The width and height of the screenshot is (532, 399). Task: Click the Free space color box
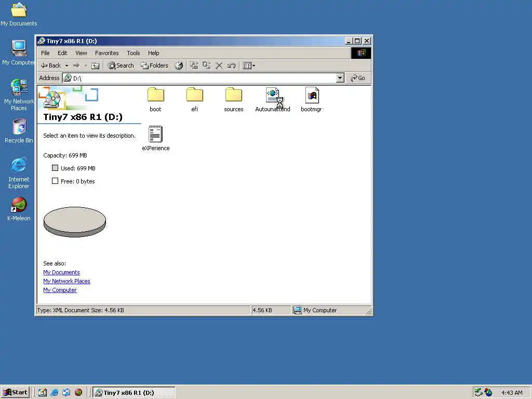pyautogui.click(x=55, y=181)
